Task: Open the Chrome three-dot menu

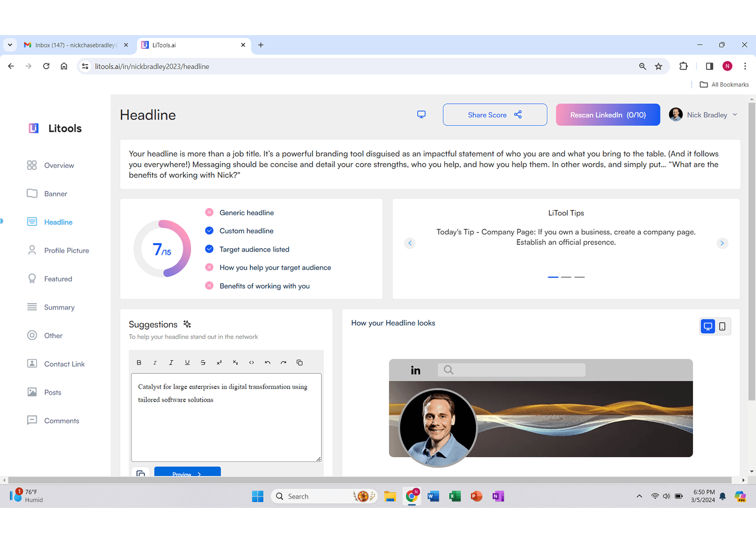Action: (745, 66)
